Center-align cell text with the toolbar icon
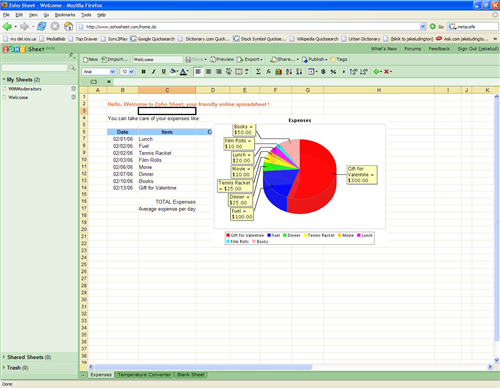This screenshot has height=388, width=500. tap(208, 72)
